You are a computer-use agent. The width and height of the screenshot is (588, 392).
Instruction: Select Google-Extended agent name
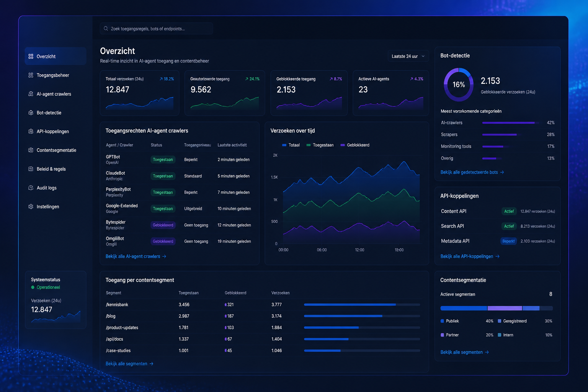[122, 206]
